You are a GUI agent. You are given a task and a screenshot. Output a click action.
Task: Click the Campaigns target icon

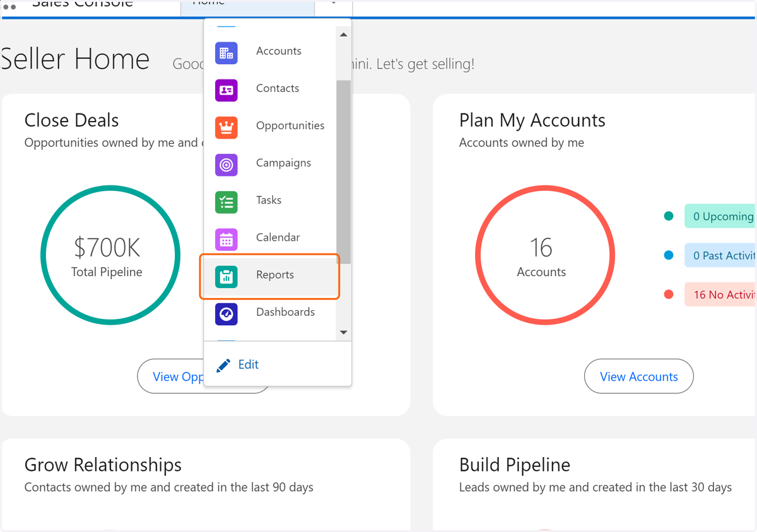click(x=226, y=165)
